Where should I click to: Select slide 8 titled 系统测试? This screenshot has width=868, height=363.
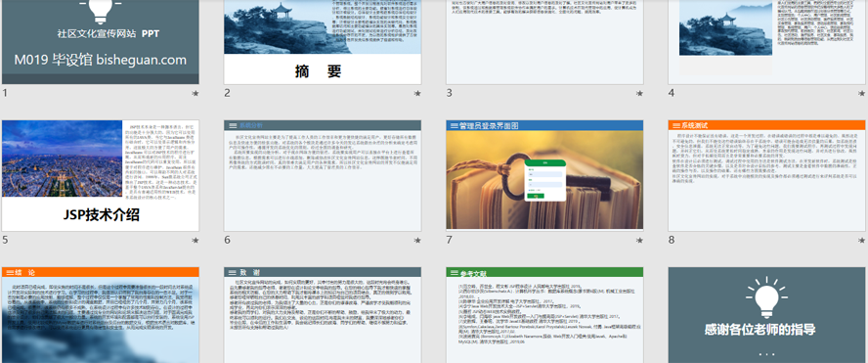(766, 176)
